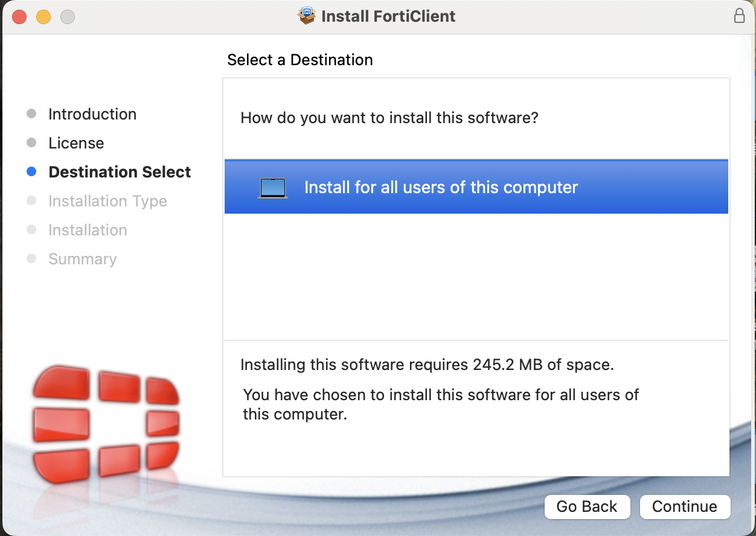Click the gray bullet beside License
The width and height of the screenshot is (756, 536).
pos(32,143)
